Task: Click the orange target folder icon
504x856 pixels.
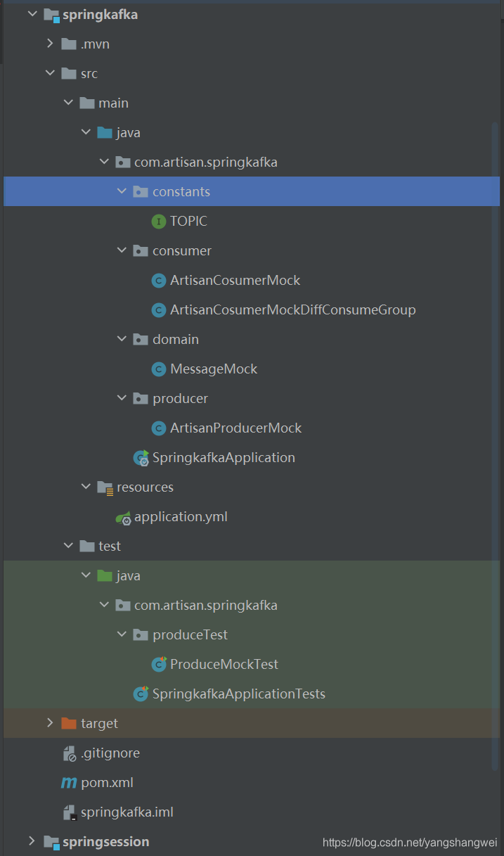Action: [x=69, y=724]
